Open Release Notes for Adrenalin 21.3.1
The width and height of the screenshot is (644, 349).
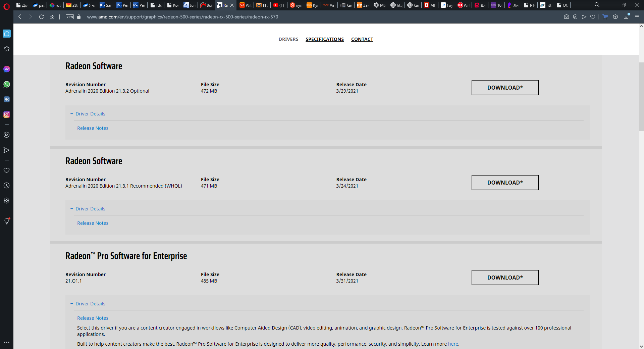tap(93, 223)
